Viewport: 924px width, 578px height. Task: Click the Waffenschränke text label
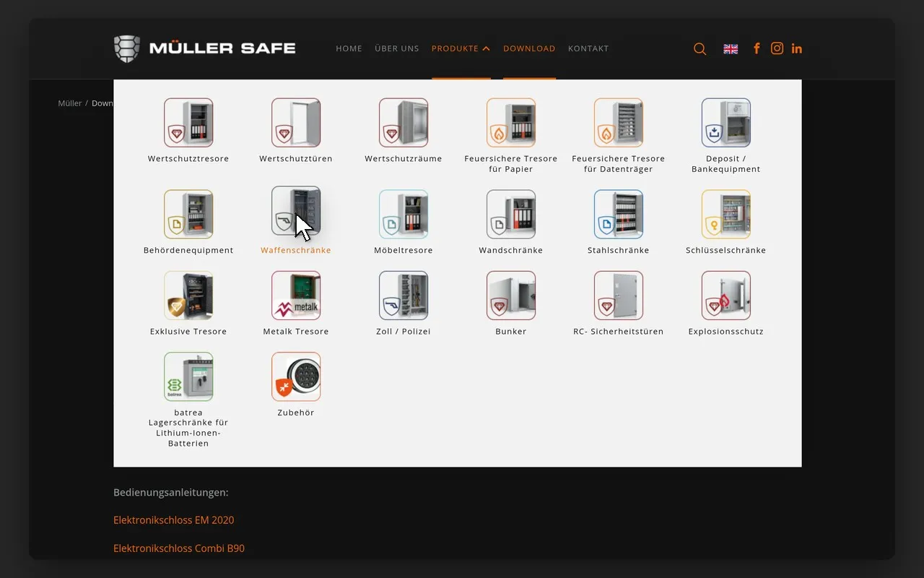(296, 251)
